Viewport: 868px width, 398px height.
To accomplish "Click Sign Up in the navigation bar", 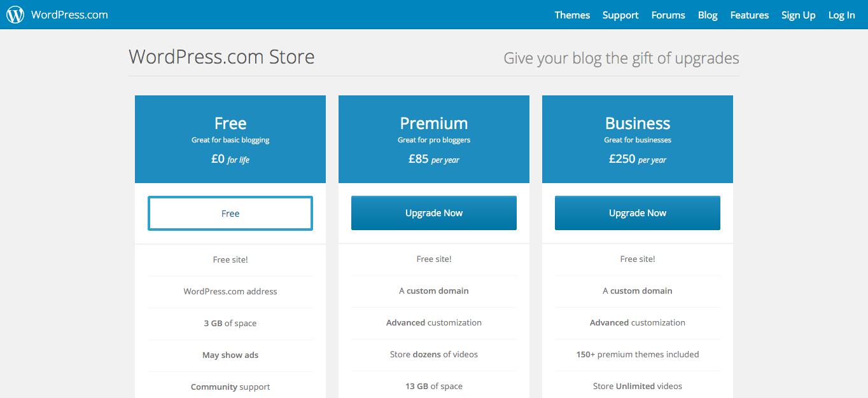I will (798, 15).
